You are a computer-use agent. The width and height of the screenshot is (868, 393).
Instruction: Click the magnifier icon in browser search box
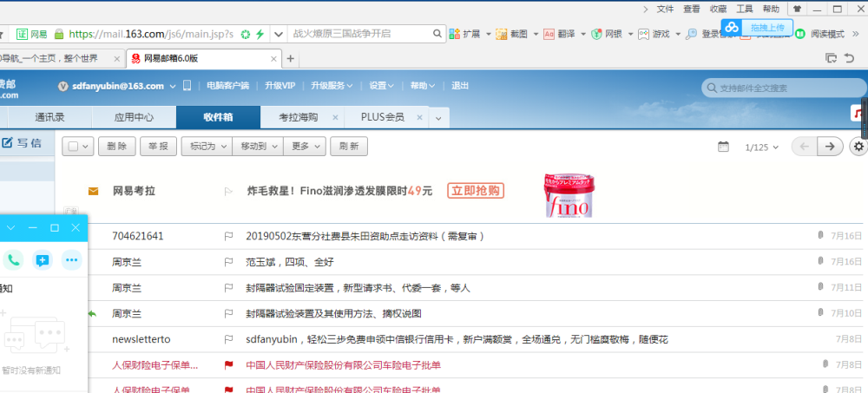[x=437, y=34]
